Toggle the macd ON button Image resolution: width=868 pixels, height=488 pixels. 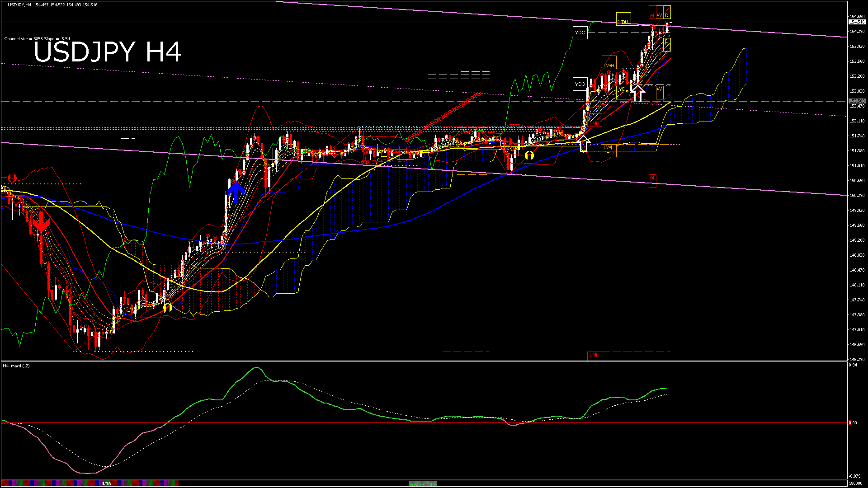click(x=423, y=484)
